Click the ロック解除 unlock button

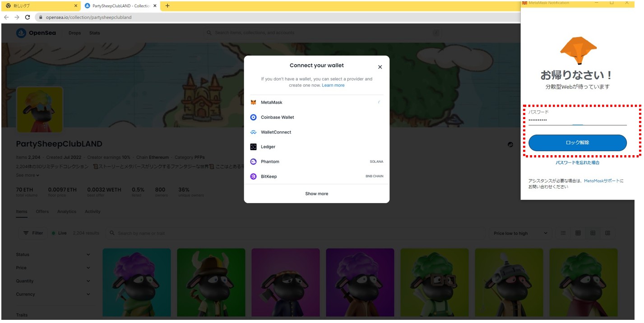point(578,143)
